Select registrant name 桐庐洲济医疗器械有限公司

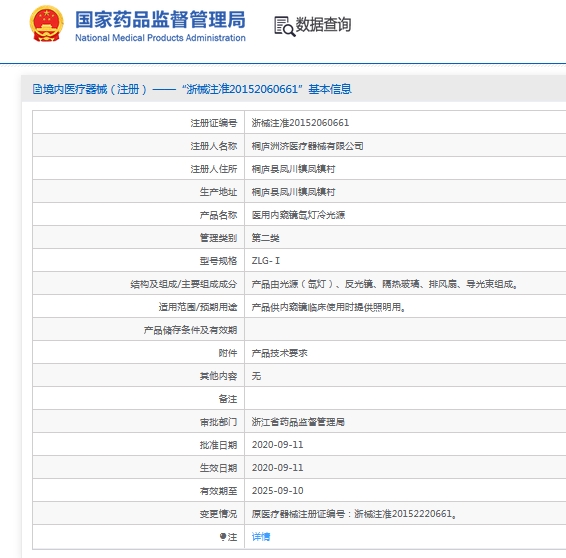(x=308, y=146)
